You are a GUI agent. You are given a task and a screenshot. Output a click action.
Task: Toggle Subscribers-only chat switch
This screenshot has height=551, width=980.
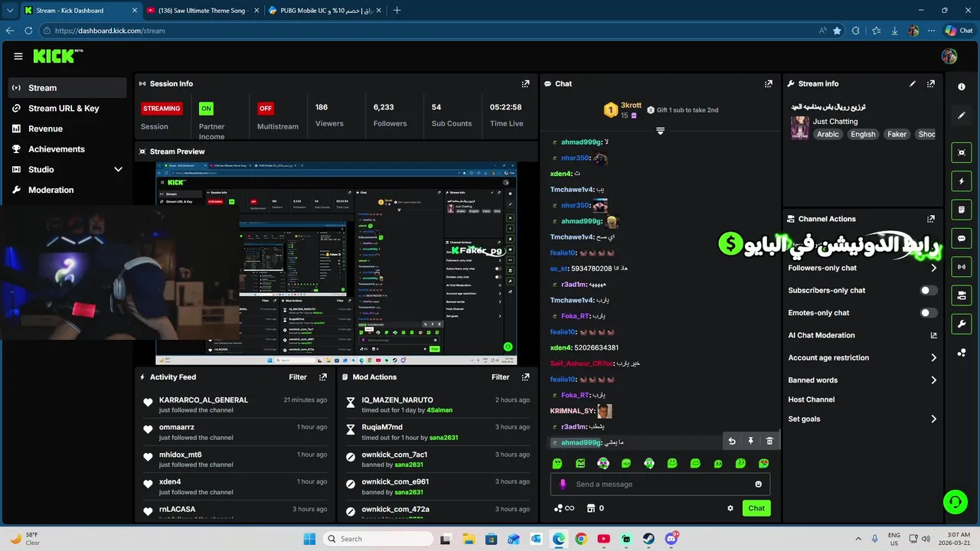coord(928,291)
